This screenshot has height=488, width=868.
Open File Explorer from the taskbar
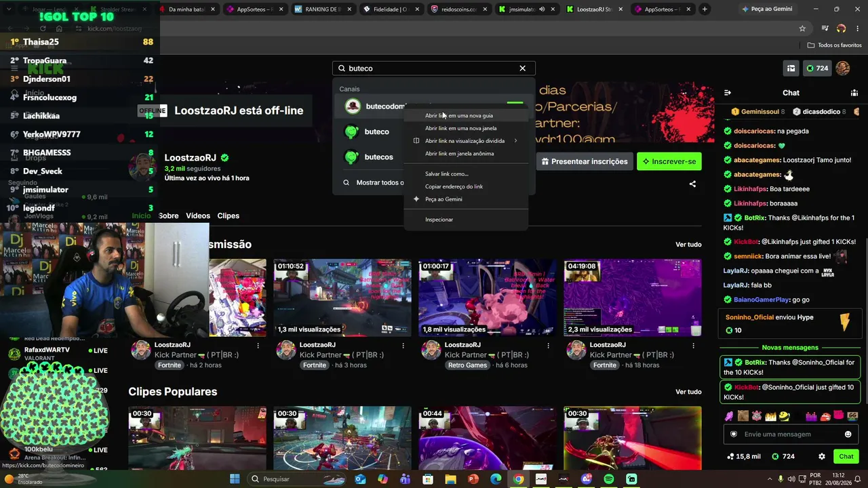coord(450,479)
